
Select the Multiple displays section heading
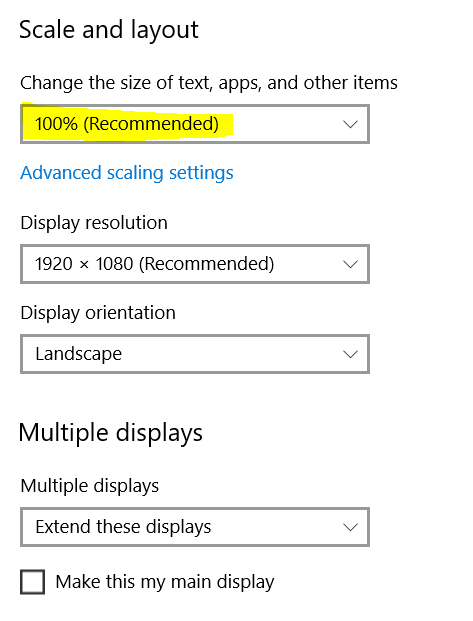[x=111, y=433]
